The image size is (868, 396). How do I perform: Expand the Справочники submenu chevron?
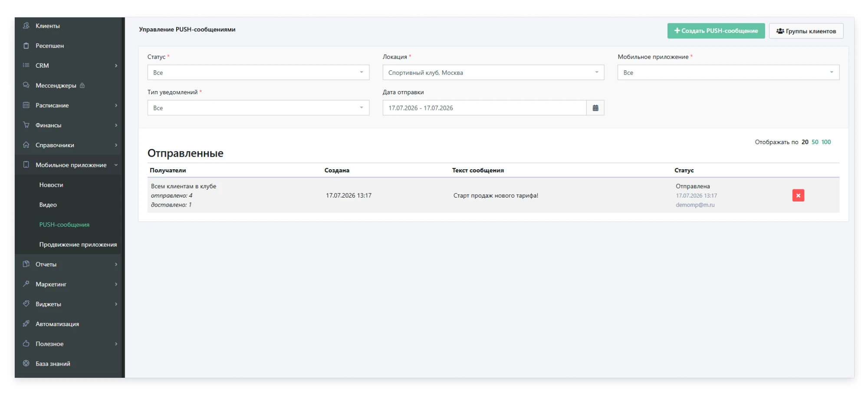pyautogui.click(x=116, y=145)
